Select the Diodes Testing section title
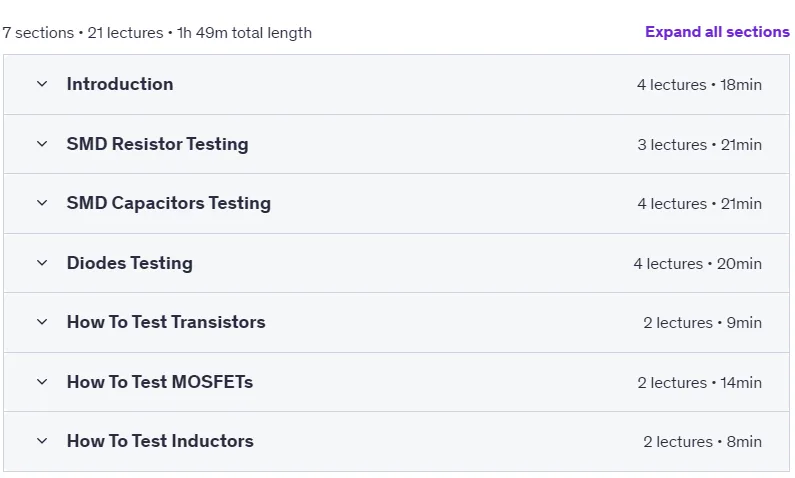Image resolution: width=795 pixels, height=478 pixels. coord(130,263)
